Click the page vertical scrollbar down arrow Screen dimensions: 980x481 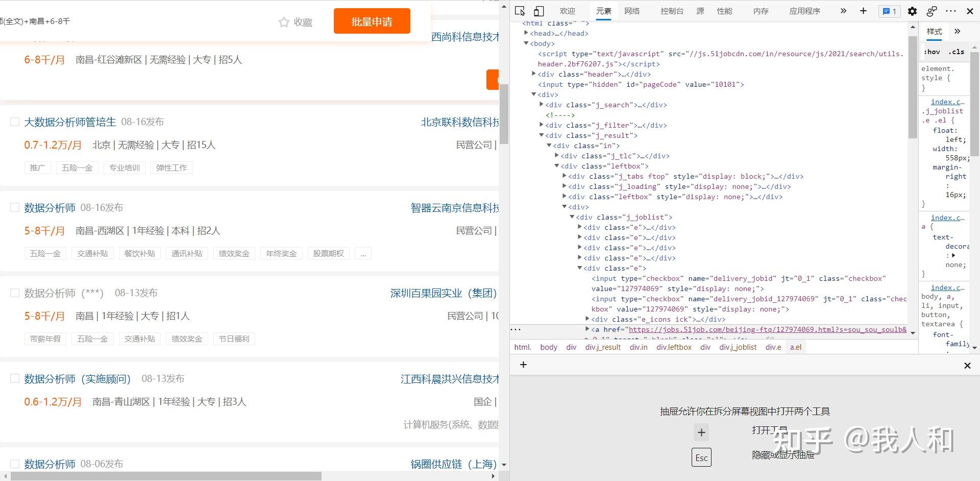click(x=504, y=465)
